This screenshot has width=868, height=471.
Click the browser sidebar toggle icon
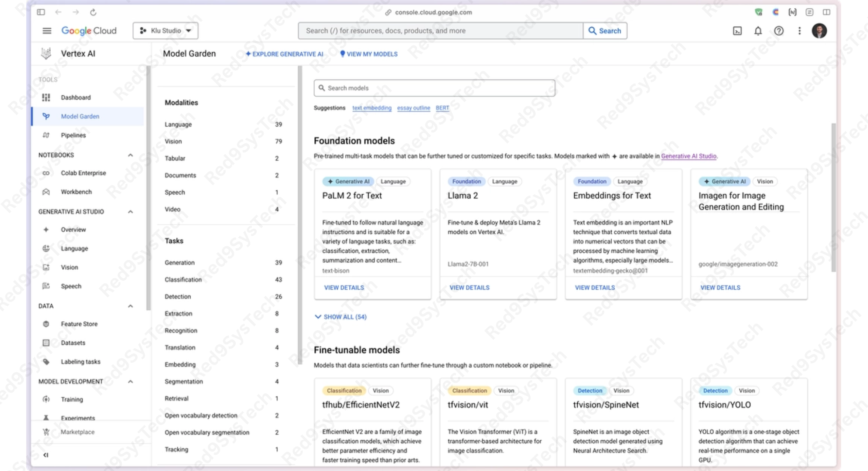coord(41,12)
